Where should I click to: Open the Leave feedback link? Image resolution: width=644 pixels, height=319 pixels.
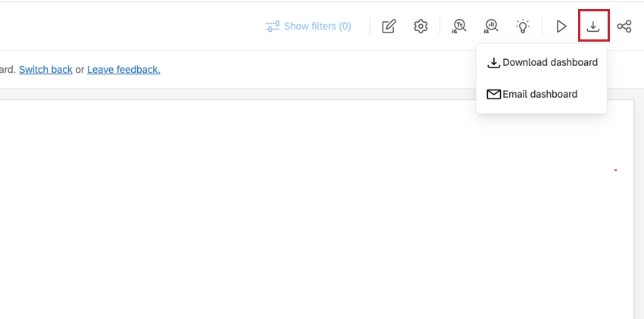point(123,70)
